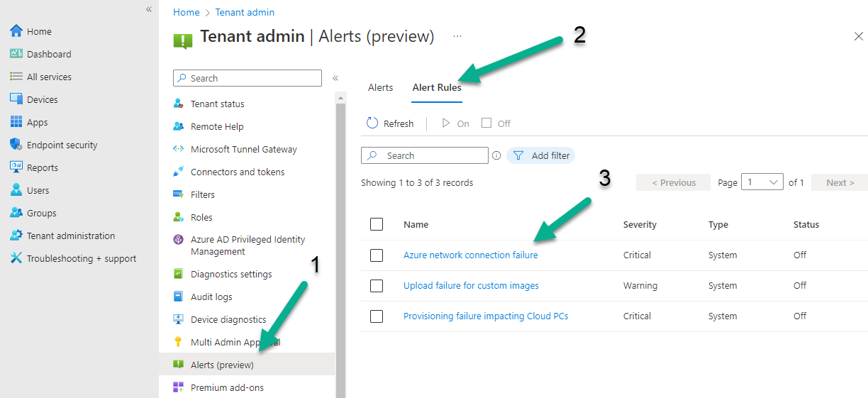Click the Premium add-ons icon
The width and height of the screenshot is (868, 398).
[178, 387]
